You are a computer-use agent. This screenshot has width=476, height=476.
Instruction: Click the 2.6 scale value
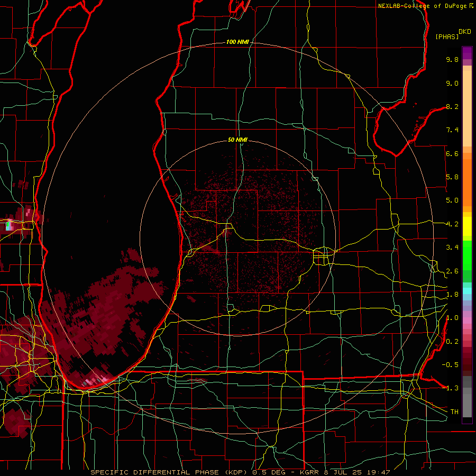click(452, 271)
